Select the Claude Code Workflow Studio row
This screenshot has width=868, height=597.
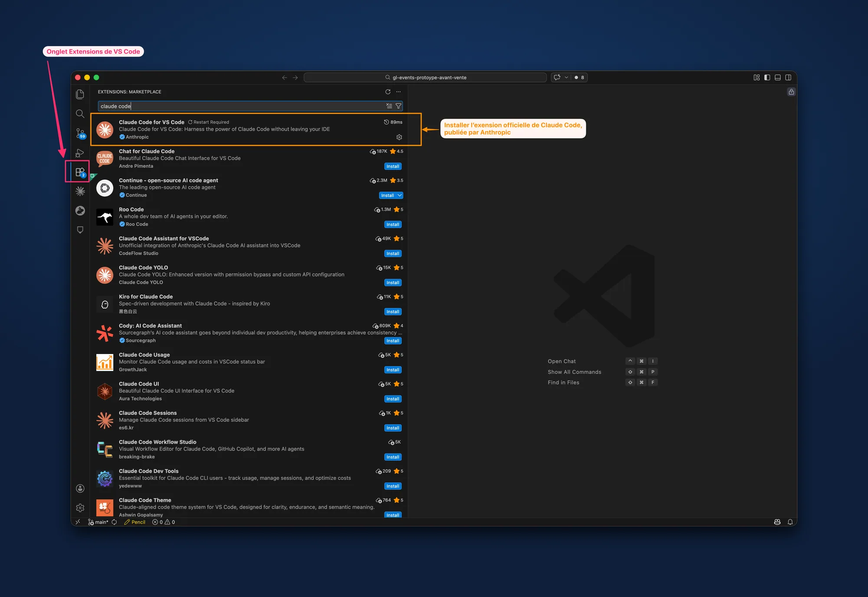point(250,449)
